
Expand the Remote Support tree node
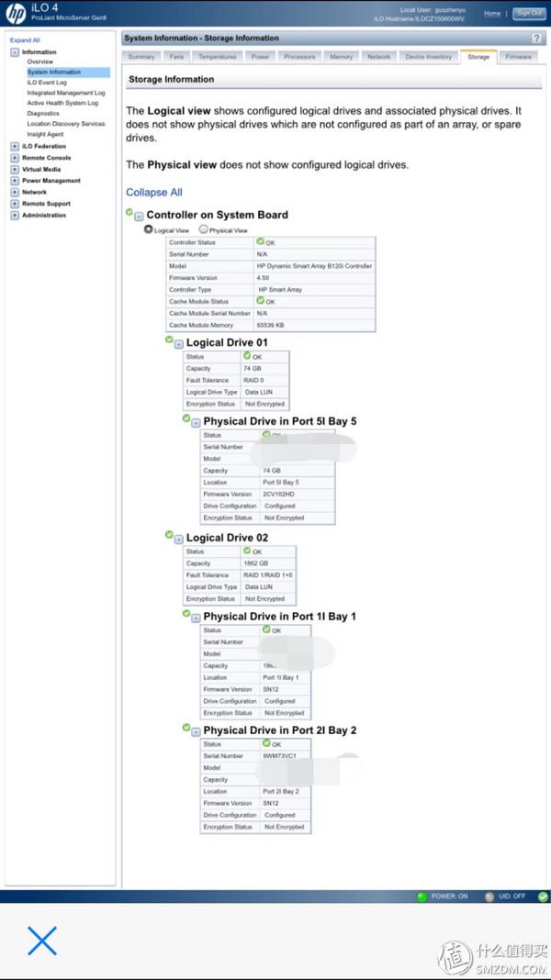click(x=15, y=204)
